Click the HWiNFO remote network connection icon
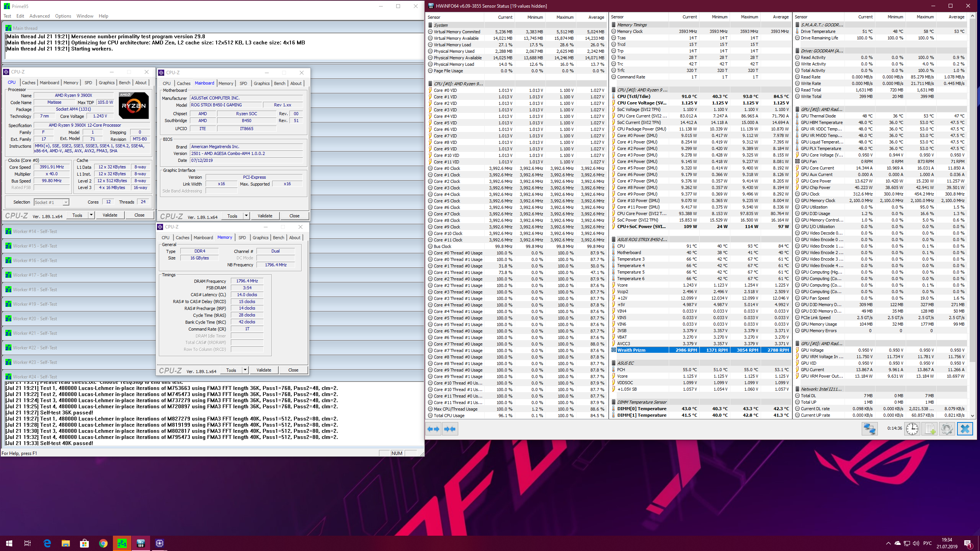 (869, 429)
